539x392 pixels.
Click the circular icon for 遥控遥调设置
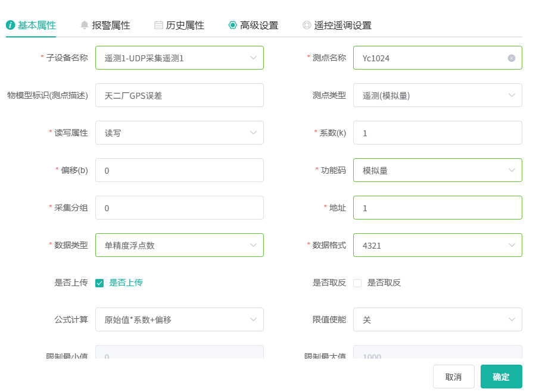tap(307, 25)
